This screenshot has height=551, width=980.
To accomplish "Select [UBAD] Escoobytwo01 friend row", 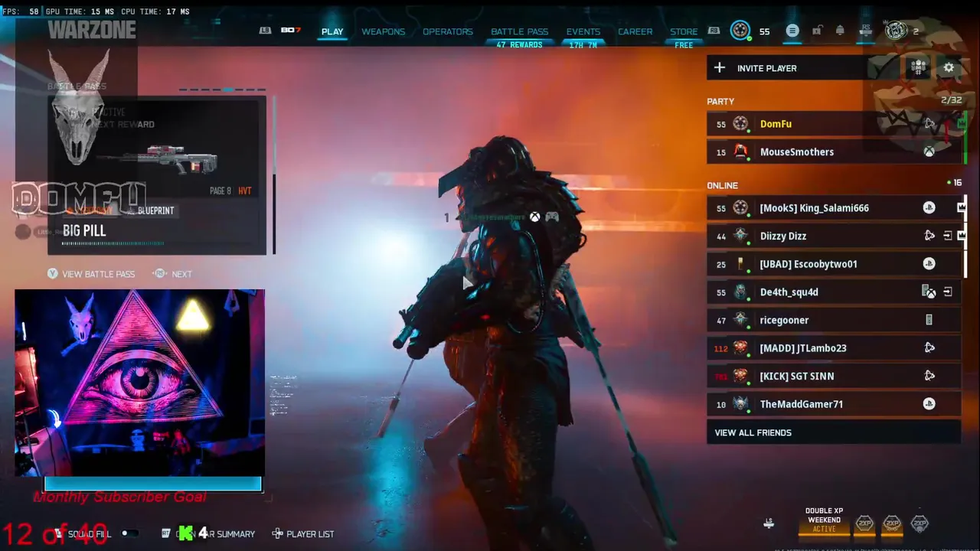I will tap(834, 264).
